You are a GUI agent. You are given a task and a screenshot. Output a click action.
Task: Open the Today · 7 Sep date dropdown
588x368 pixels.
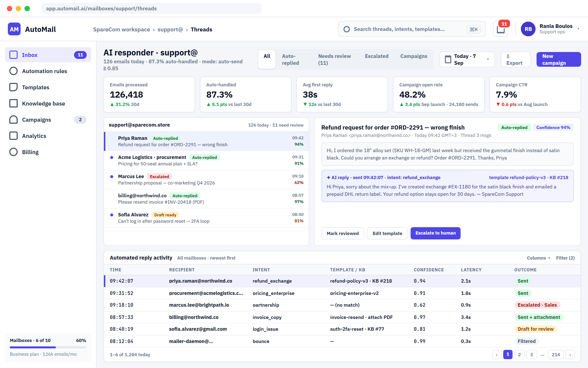(467, 59)
